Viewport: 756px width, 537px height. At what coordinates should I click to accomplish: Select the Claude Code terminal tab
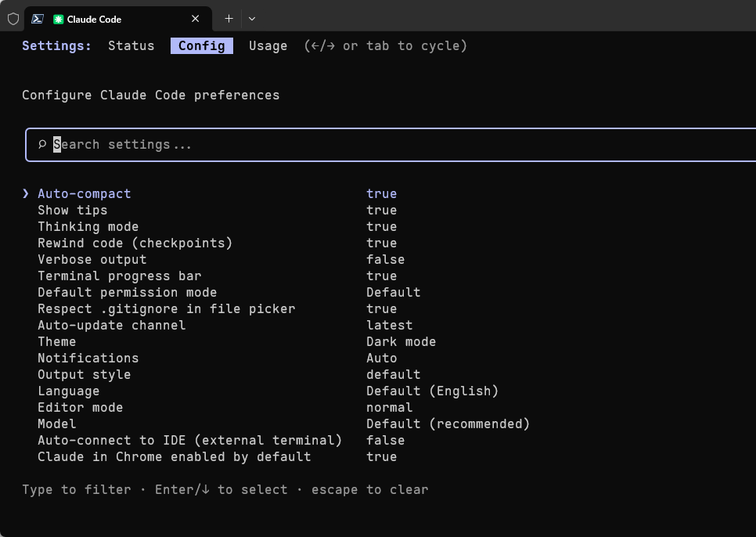118,19
